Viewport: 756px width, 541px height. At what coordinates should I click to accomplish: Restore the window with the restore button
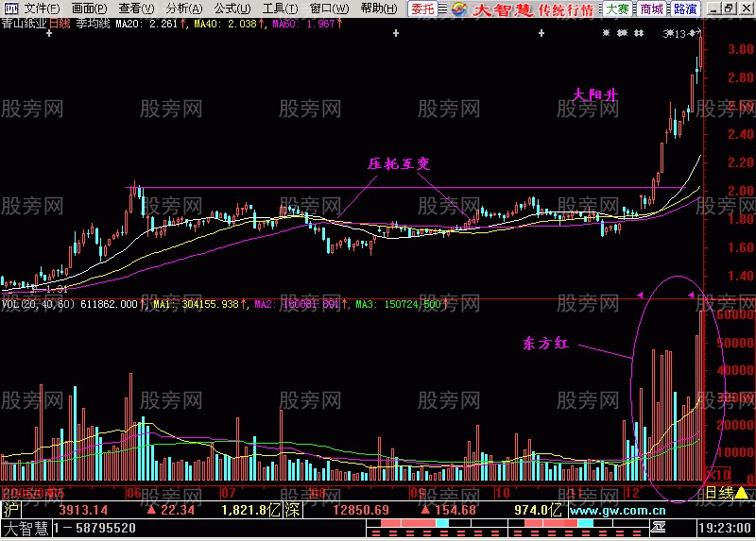click(x=730, y=8)
